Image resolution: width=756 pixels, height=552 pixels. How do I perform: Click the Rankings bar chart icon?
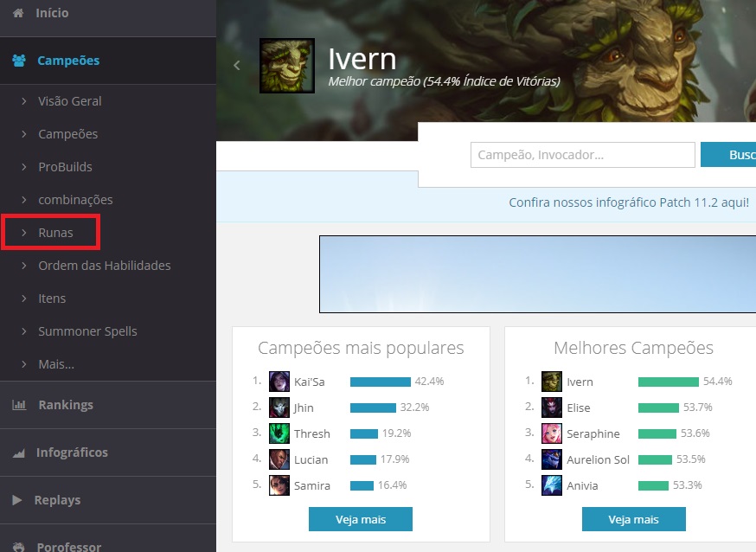[19, 405]
